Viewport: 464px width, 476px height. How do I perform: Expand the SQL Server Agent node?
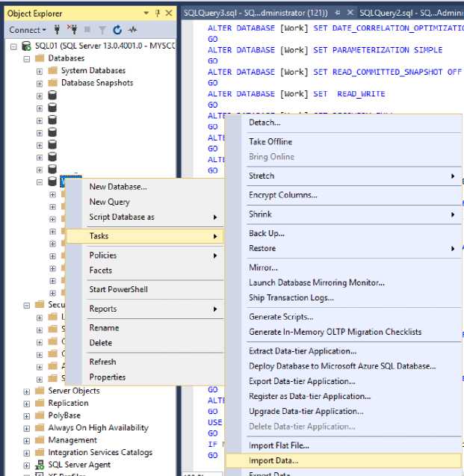pos(27,466)
